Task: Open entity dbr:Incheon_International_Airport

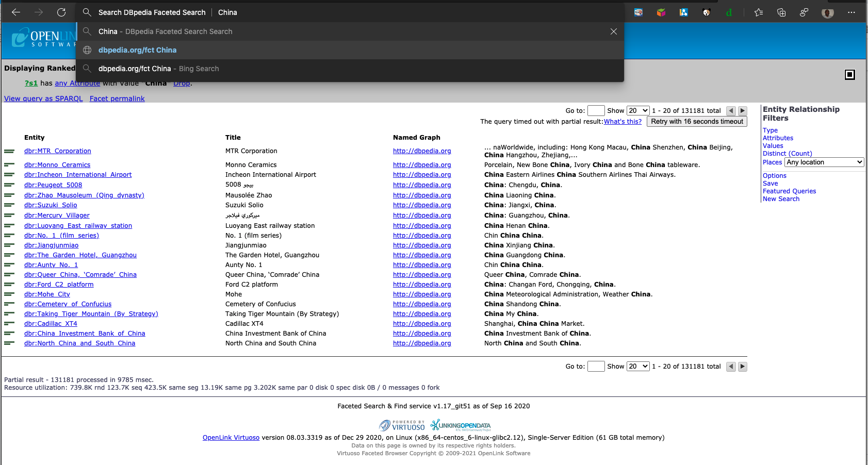Action: pos(78,175)
